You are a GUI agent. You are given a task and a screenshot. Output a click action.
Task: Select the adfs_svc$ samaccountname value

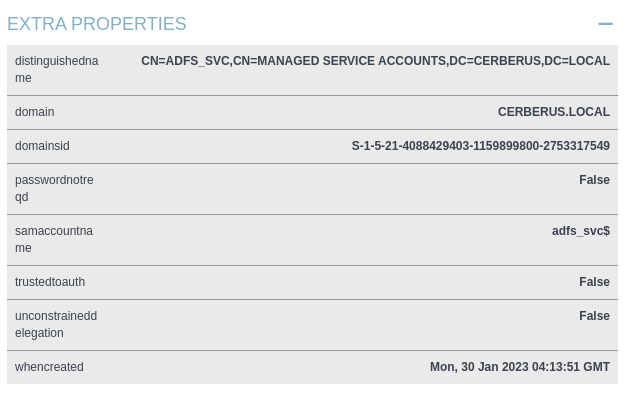pyautogui.click(x=581, y=231)
